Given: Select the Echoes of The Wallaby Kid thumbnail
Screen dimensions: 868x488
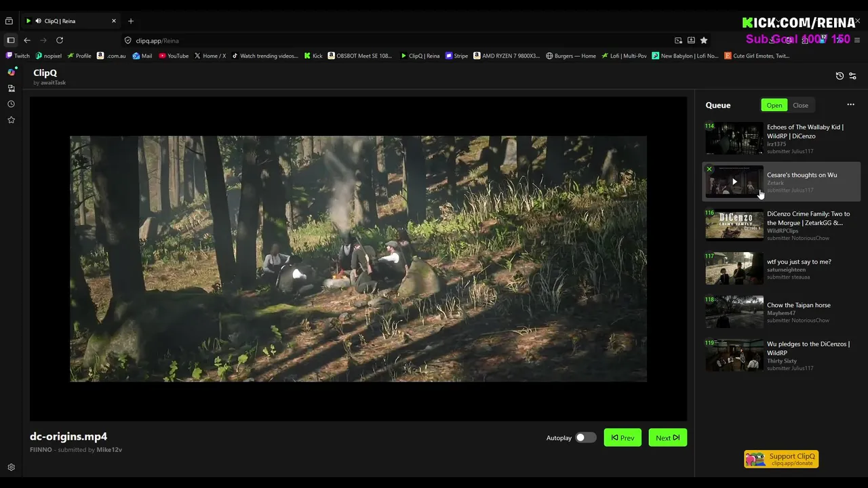Looking at the screenshot, I should [x=734, y=138].
